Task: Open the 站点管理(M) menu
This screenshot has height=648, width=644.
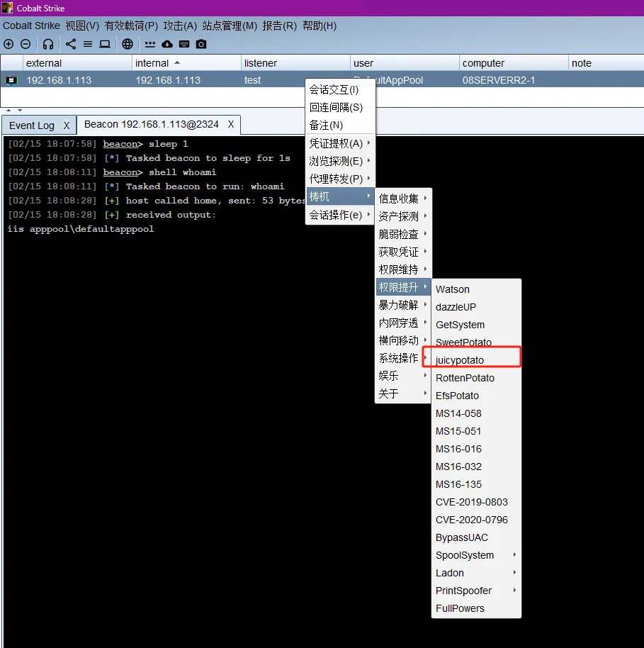Action: 230,26
